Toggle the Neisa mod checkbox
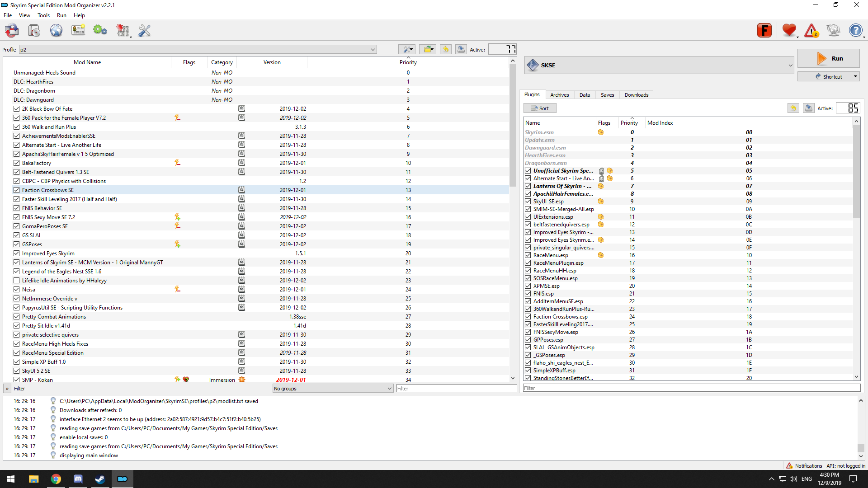This screenshot has width=868, height=488. (x=17, y=290)
